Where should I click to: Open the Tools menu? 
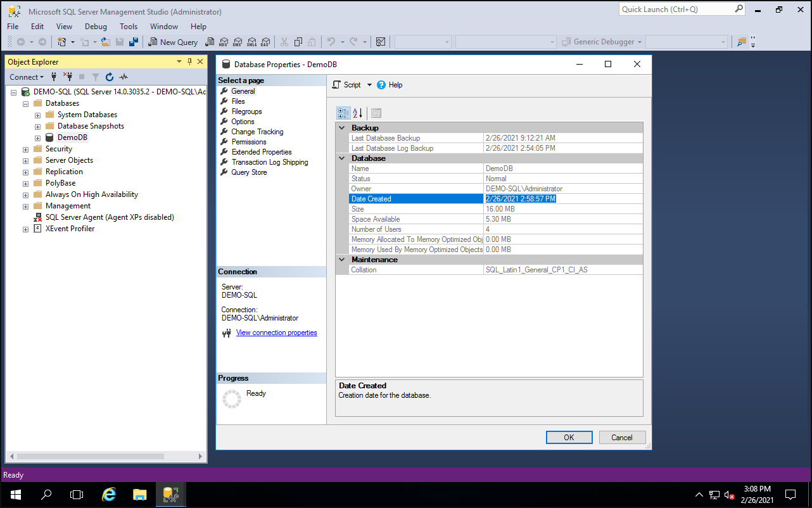click(x=129, y=27)
